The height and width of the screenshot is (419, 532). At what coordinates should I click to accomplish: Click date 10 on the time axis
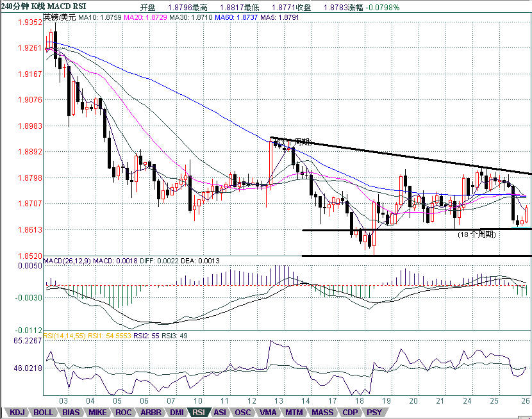pyautogui.click(x=198, y=400)
